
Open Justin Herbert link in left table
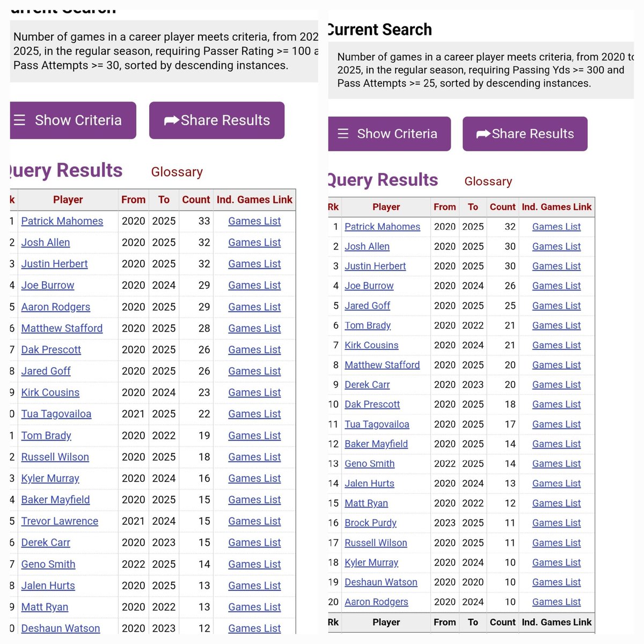coord(54,264)
